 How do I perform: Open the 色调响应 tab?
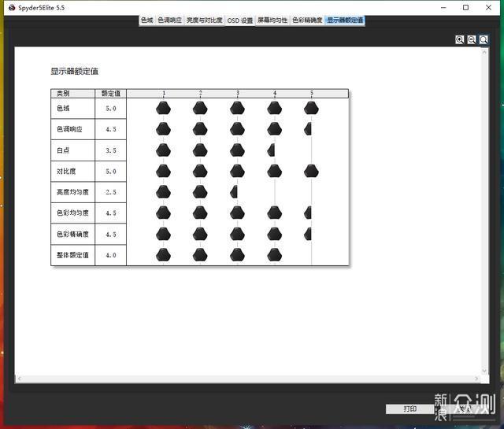(170, 20)
